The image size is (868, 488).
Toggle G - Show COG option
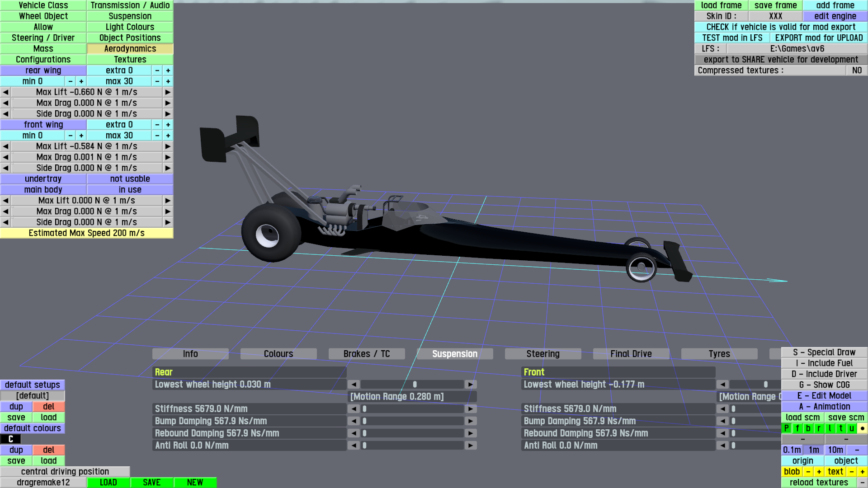824,385
